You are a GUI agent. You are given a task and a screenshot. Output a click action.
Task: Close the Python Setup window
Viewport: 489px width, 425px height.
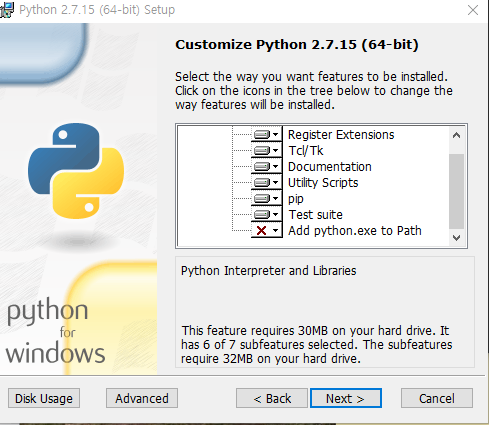(473, 10)
